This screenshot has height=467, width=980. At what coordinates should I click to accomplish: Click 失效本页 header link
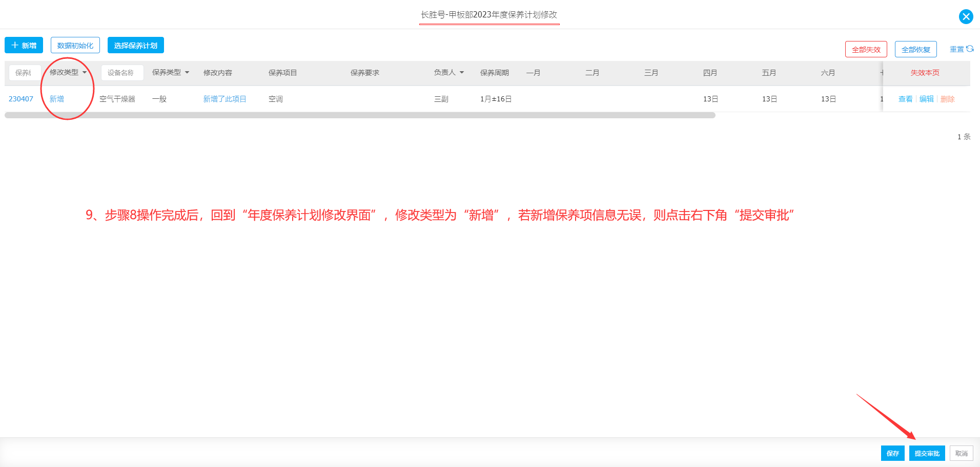(x=925, y=73)
